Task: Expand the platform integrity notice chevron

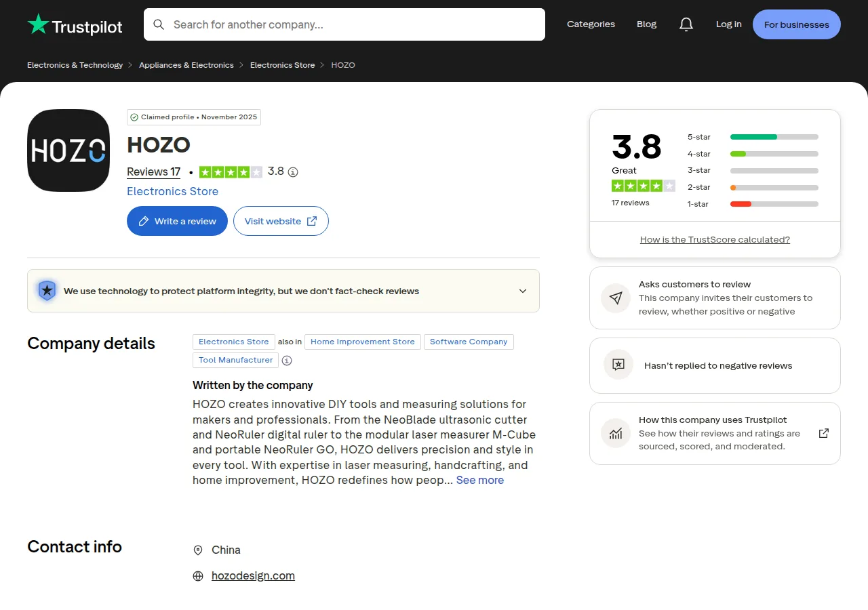Action: (523, 291)
